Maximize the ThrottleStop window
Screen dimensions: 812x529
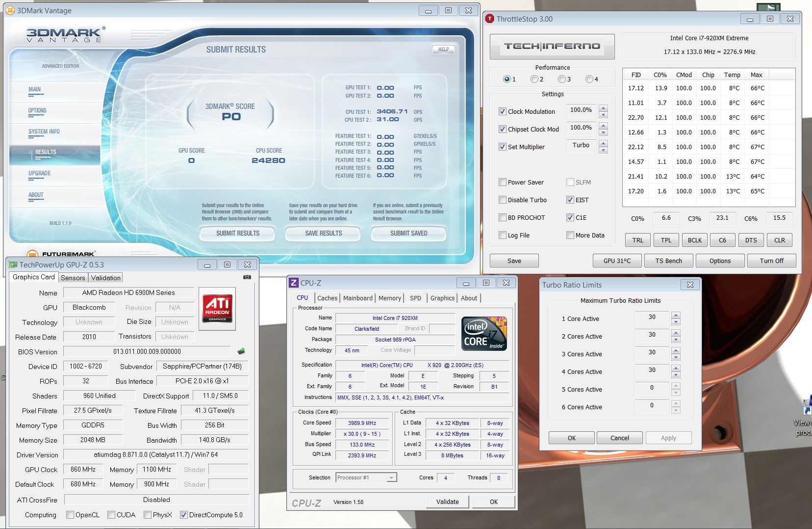770,19
